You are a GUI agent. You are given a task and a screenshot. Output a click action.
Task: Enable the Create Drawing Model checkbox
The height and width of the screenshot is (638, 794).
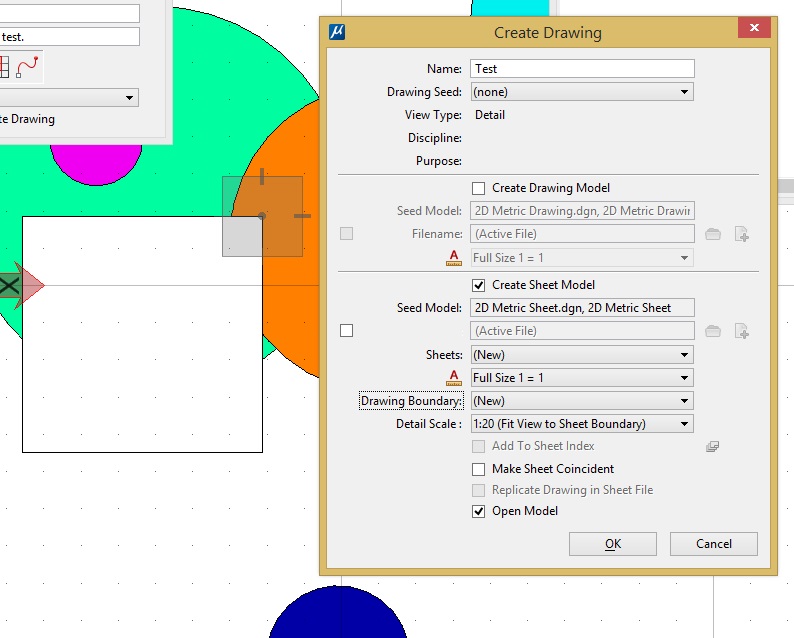coord(479,188)
